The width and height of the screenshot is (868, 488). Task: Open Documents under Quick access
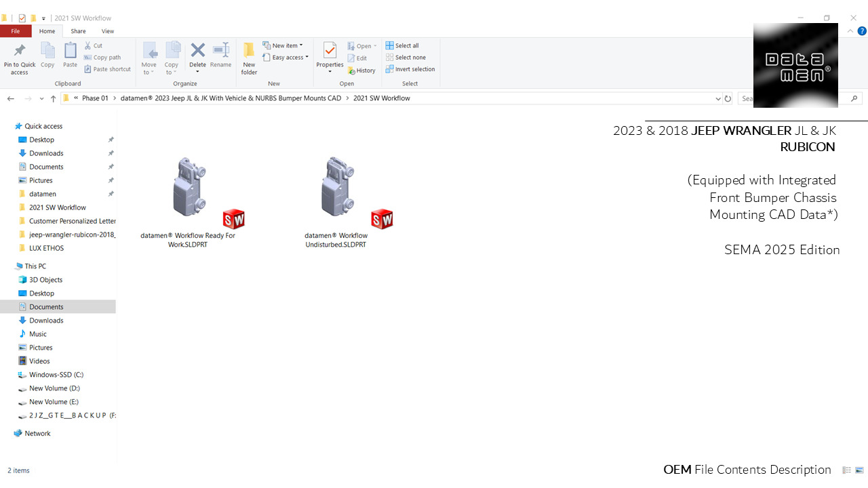click(x=46, y=167)
